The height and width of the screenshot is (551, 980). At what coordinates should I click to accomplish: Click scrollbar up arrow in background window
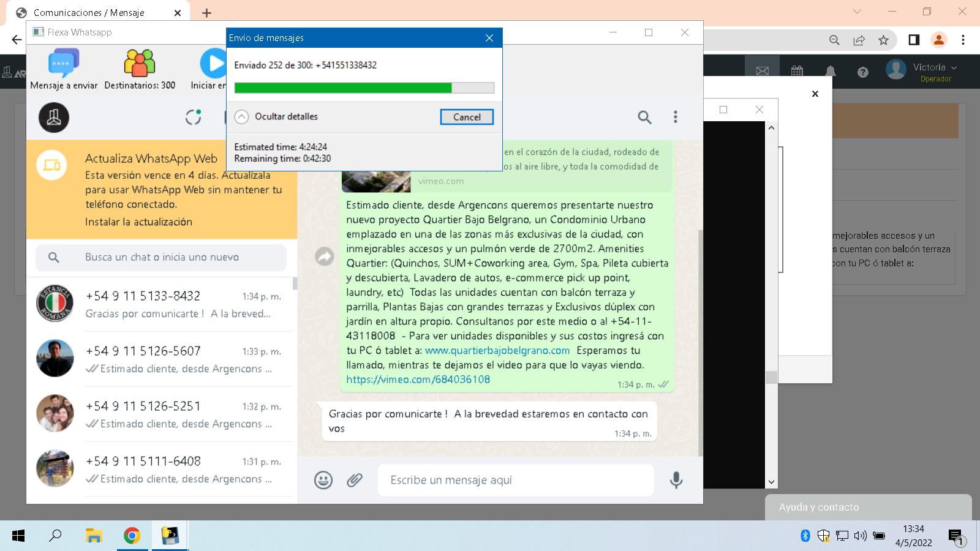771,127
